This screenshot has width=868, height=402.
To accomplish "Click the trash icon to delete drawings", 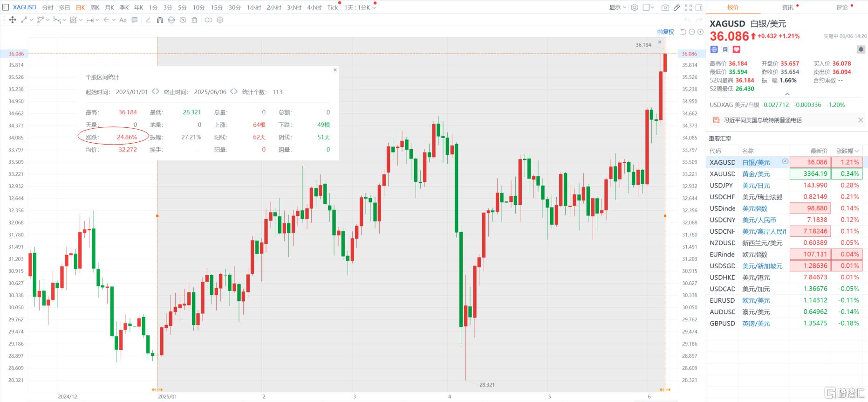I will 194,20.
